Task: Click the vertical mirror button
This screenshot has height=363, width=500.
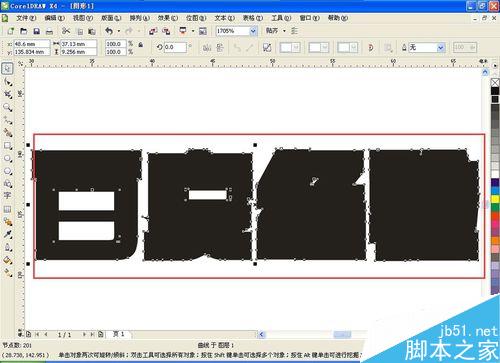Action: pos(220,48)
